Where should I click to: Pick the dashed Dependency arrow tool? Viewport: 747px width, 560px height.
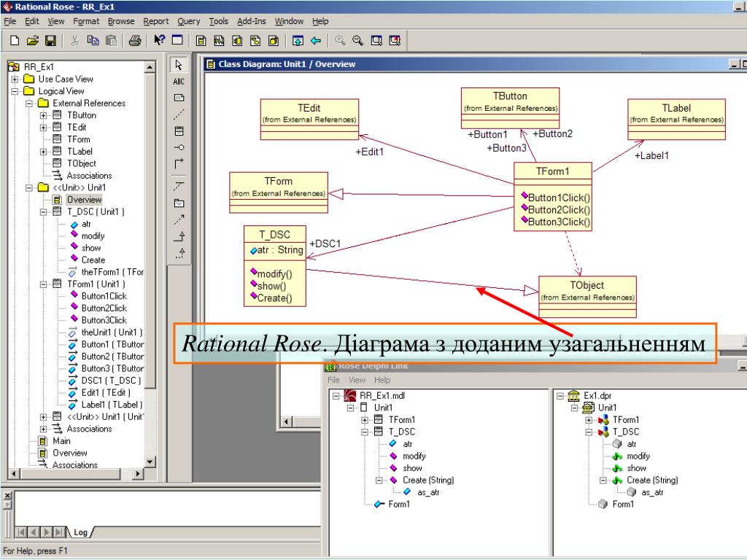click(179, 219)
